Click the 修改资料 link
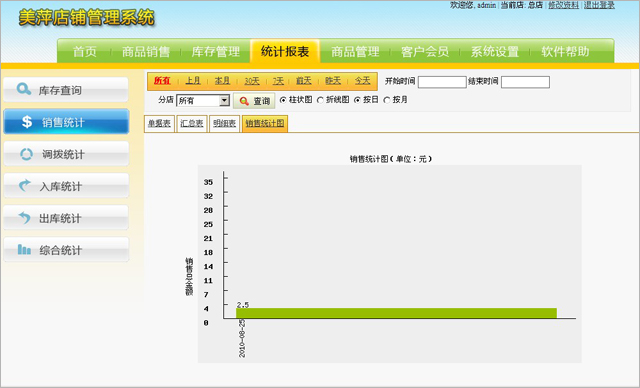 (x=563, y=5)
